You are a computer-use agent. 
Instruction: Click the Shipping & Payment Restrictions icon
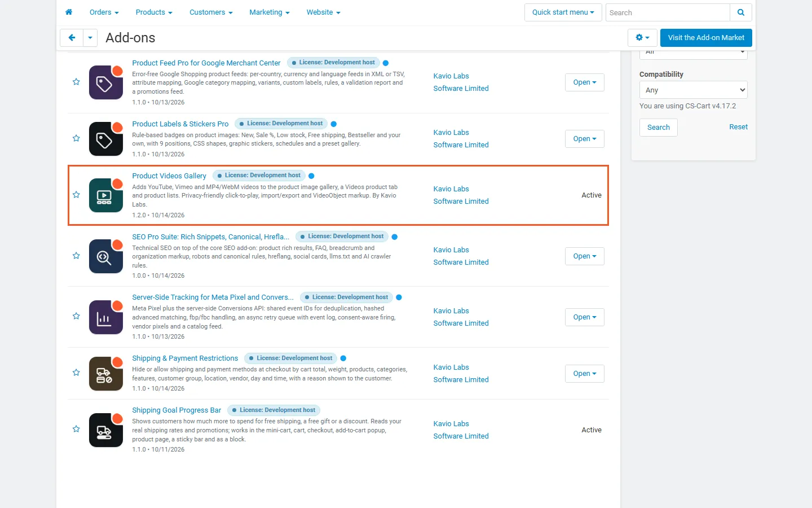106,374
